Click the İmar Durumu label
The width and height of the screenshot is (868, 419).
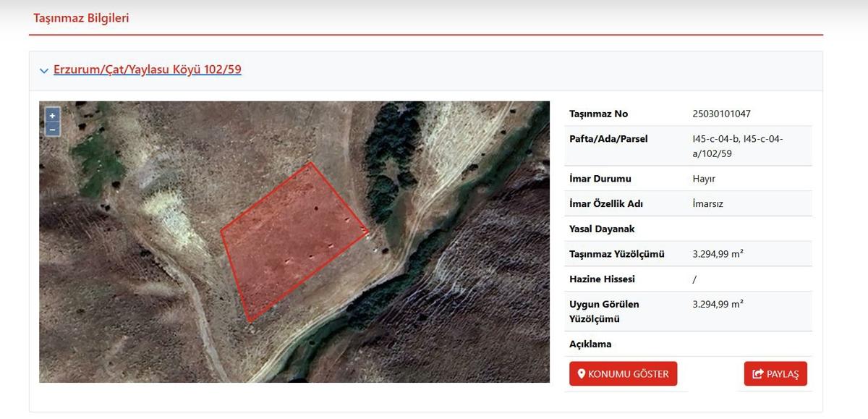pos(600,179)
